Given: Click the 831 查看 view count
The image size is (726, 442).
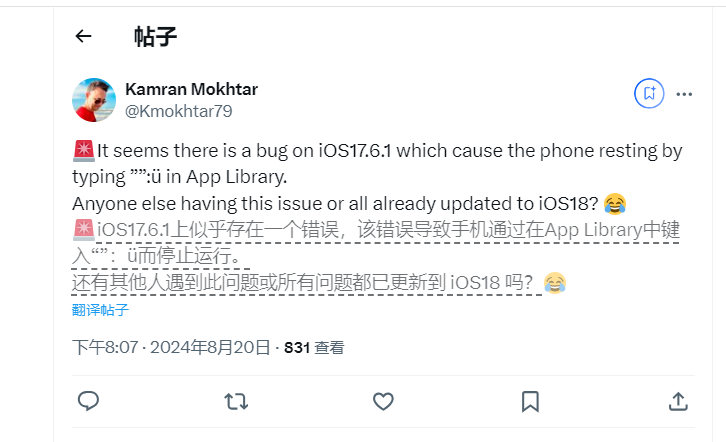Looking at the screenshot, I should click(314, 348).
